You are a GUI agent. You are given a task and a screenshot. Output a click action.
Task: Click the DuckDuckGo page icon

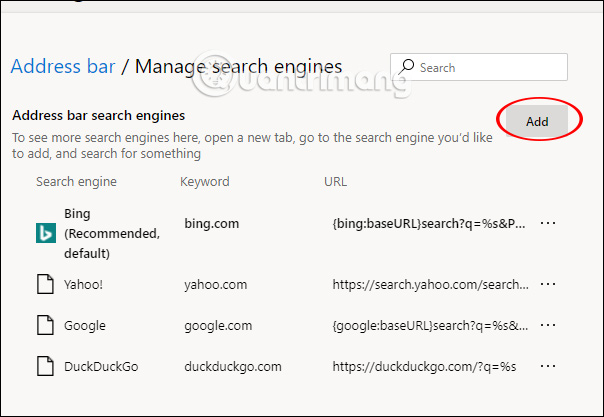click(x=45, y=366)
